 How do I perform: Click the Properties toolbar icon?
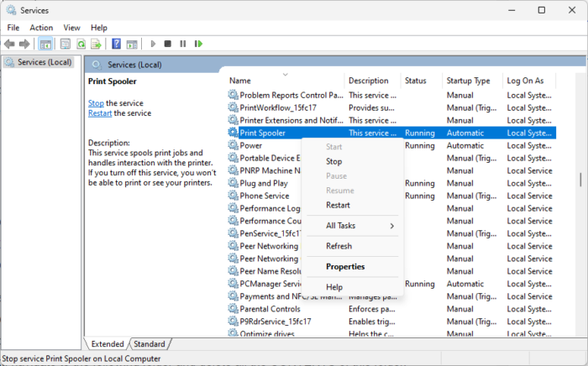pyautogui.click(x=64, y=44)
